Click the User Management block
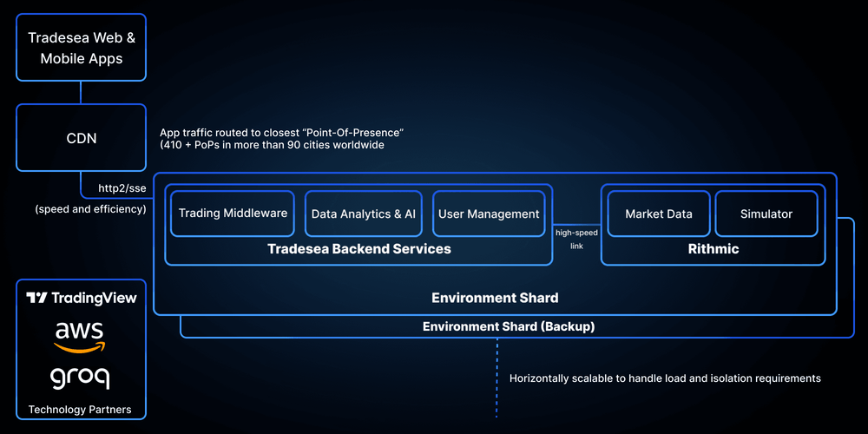The height and width of the screenshot is (434, 868). pyautogui.click(x=489, y=214)
